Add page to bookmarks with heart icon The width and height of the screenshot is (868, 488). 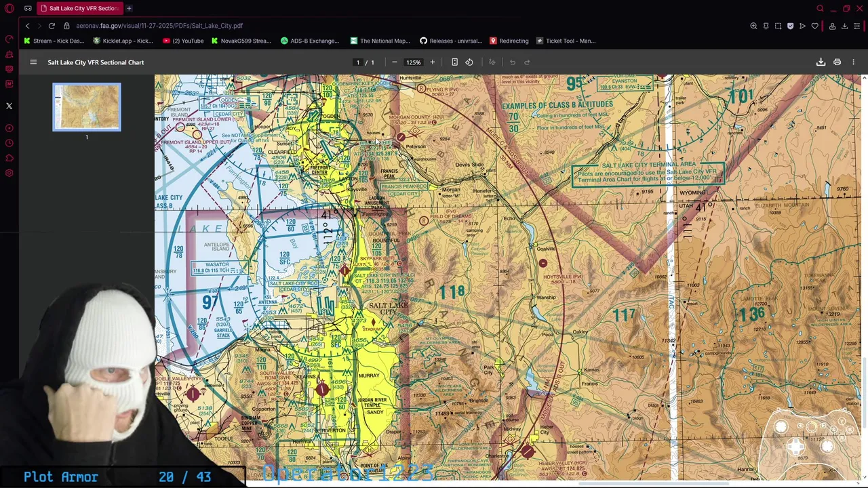(x=815, y=26)
